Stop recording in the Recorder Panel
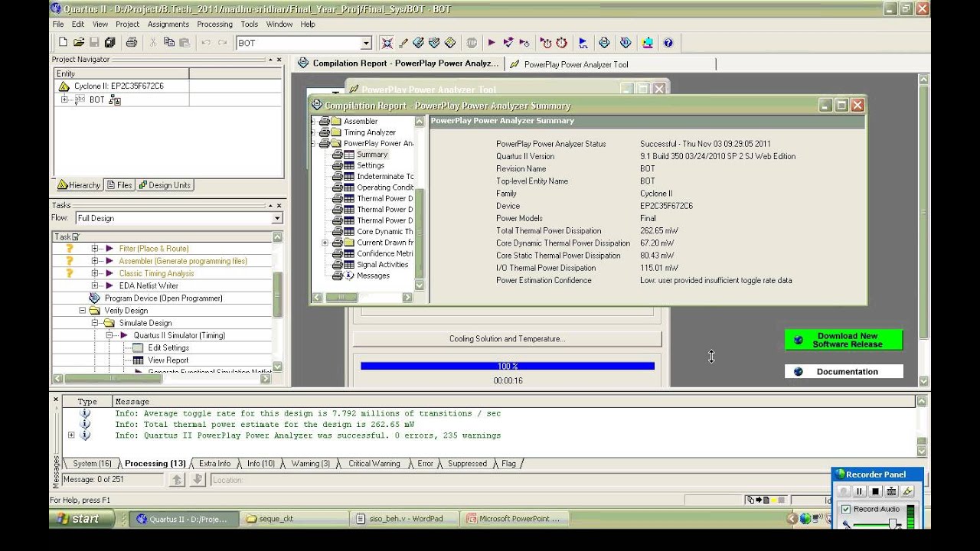Viewport: 980px width, 551px height. pos(876,491)
